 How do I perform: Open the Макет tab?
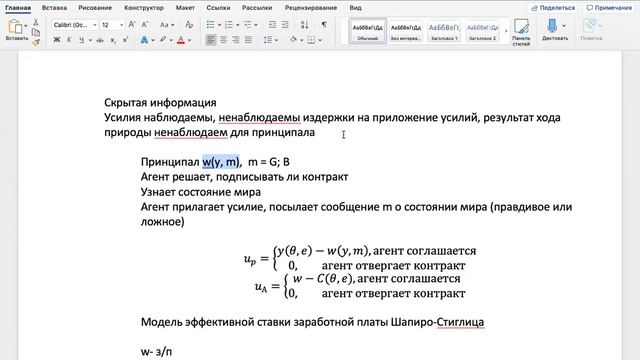pos(185,8)
